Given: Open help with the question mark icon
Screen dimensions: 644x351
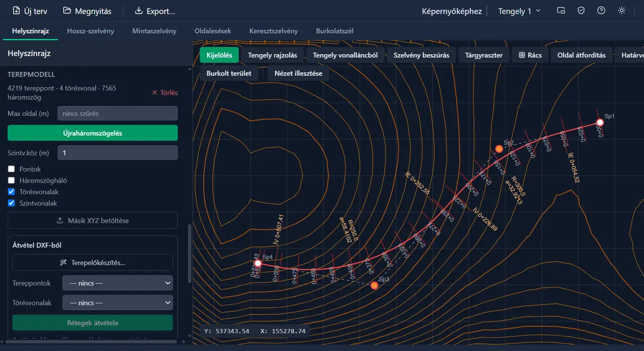Looking at the screenshot, I should pos(601,11).
